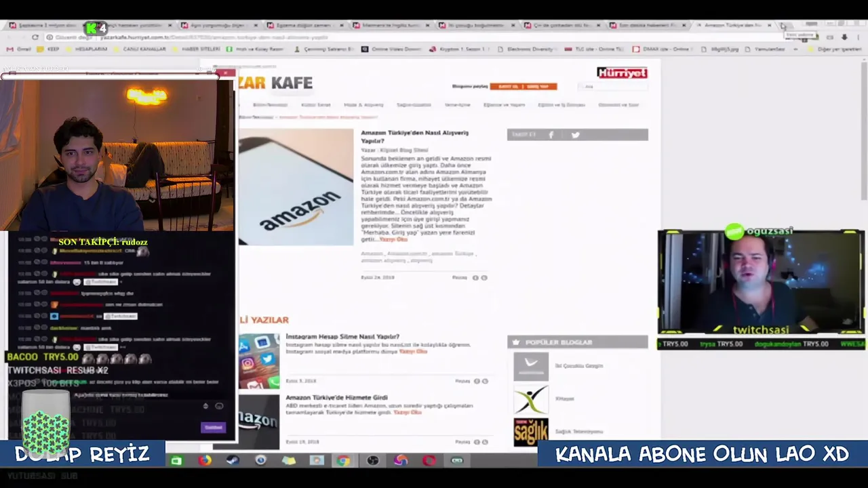
Task: Open the HESAPLARIM bookmark folder
Action: (87, 49)
